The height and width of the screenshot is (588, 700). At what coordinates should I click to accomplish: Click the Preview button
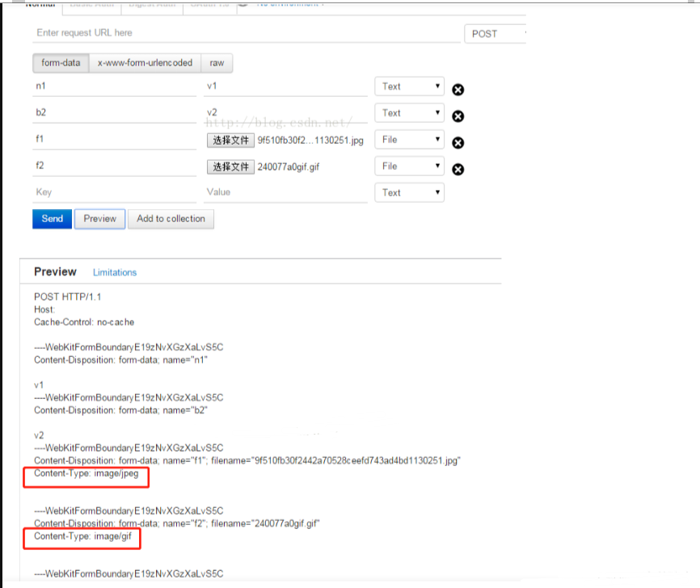pos(99,218)
